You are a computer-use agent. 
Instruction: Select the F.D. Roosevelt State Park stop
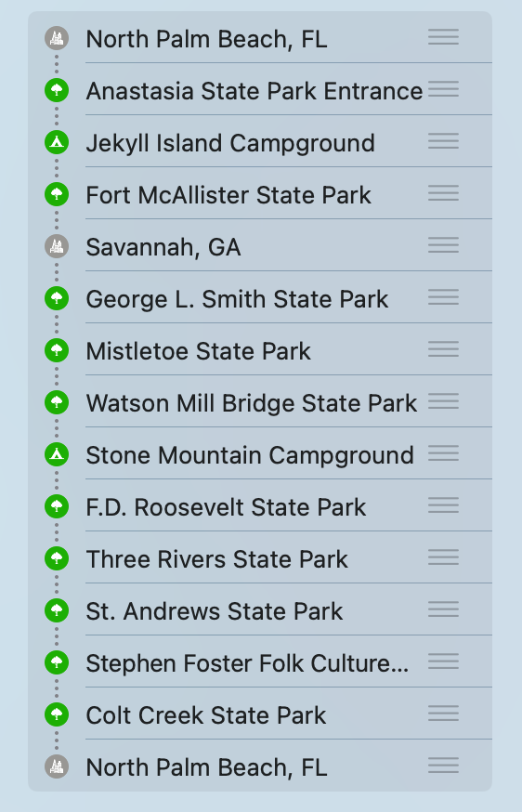point(260,507)
